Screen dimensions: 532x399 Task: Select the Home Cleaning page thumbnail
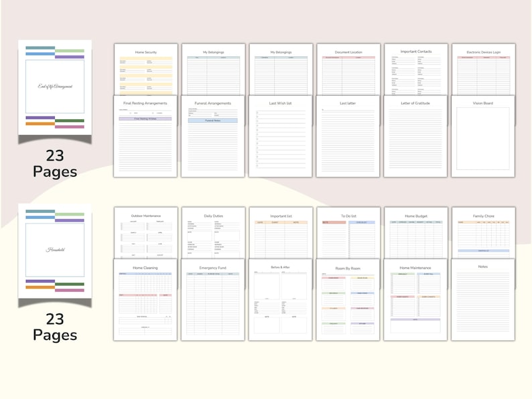(145, 300)
